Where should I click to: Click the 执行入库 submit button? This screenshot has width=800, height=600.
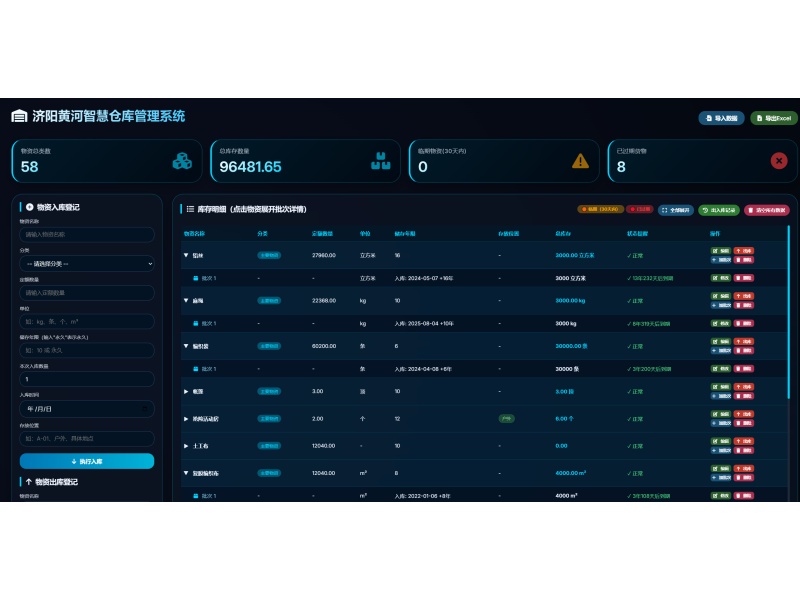coord(87,461)
